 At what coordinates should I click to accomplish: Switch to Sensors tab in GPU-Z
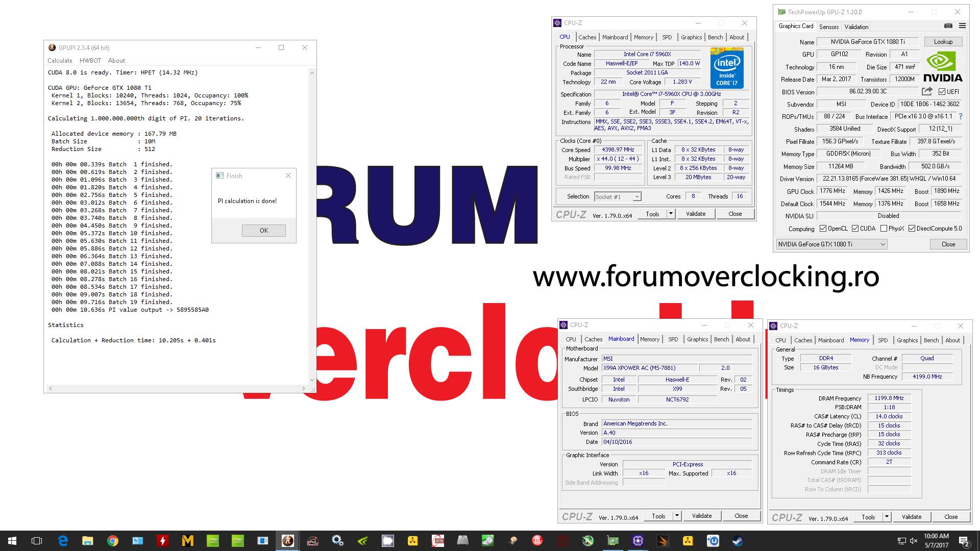pyautogui.click(x=829, y=27)
